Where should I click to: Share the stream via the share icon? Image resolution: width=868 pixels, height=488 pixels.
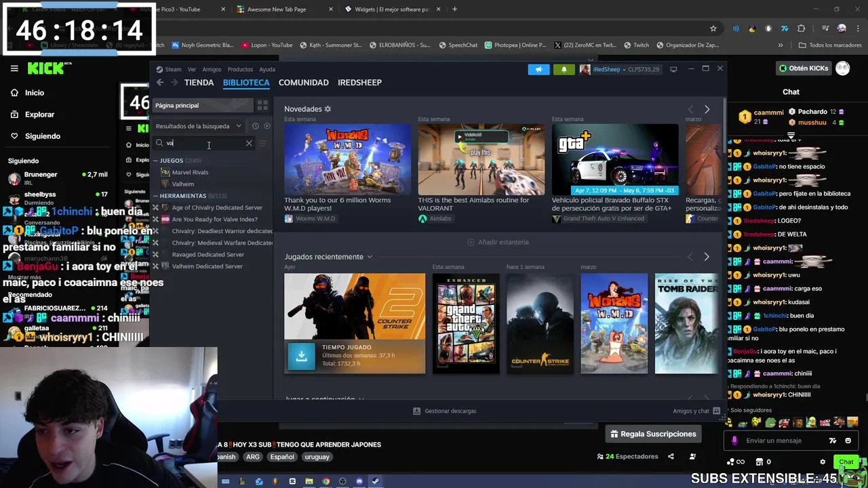(x=671, y=457)
